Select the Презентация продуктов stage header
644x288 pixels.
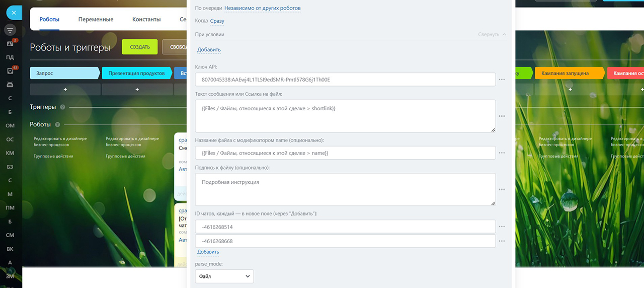pyautogui.click(x=137, y=74)
